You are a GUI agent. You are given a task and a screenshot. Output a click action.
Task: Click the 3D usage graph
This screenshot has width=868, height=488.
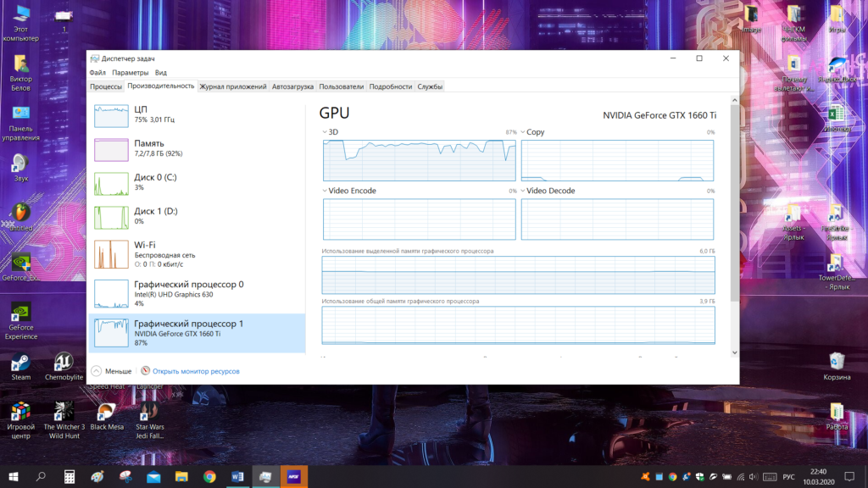coord(419,160)
